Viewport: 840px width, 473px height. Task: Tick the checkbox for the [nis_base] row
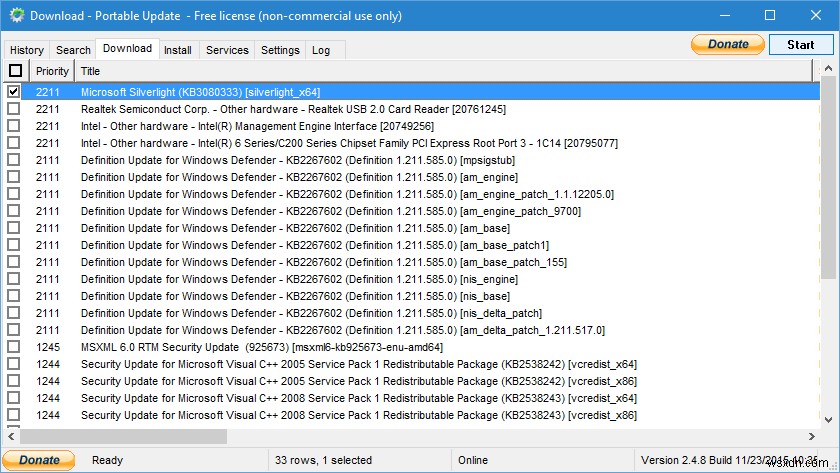(13, 296)
